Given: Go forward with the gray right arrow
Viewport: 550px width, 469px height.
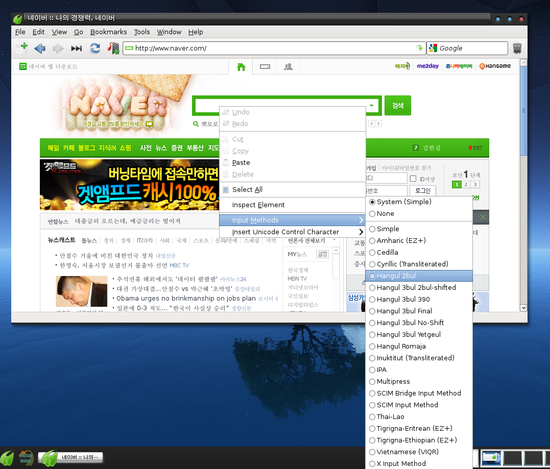Looking at the screenshot, I should (x=58, y=48).
